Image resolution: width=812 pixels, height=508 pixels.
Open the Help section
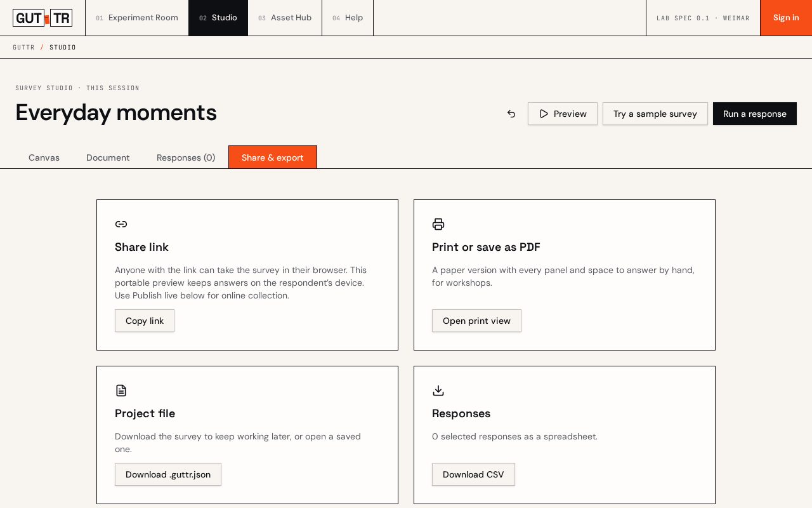click(x=348, y=18)
